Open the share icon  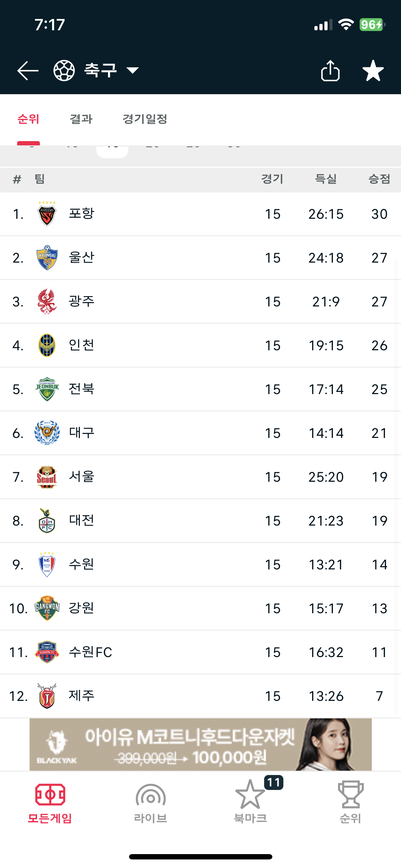pyautogui.click(x=330, y=71)
